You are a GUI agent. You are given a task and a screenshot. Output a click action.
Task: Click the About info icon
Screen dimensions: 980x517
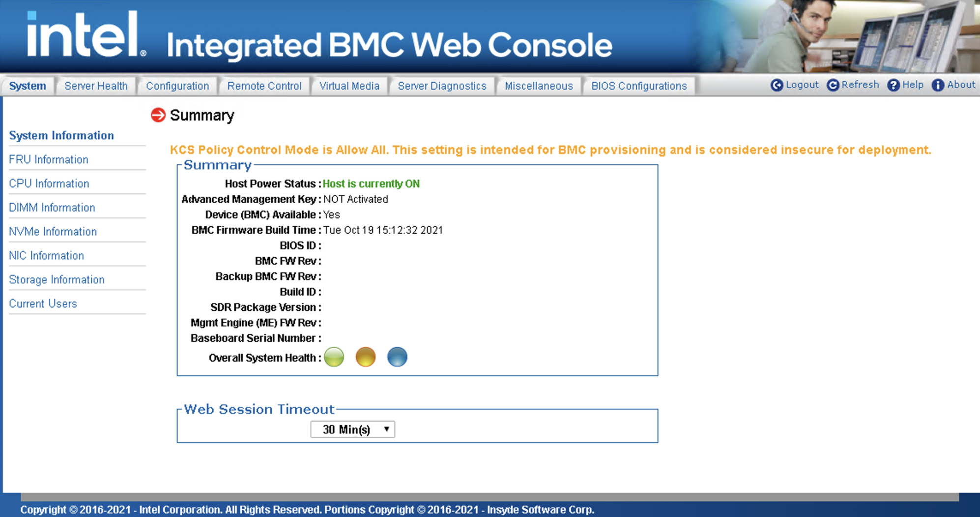pyautogui.click(x=938, y=85)
